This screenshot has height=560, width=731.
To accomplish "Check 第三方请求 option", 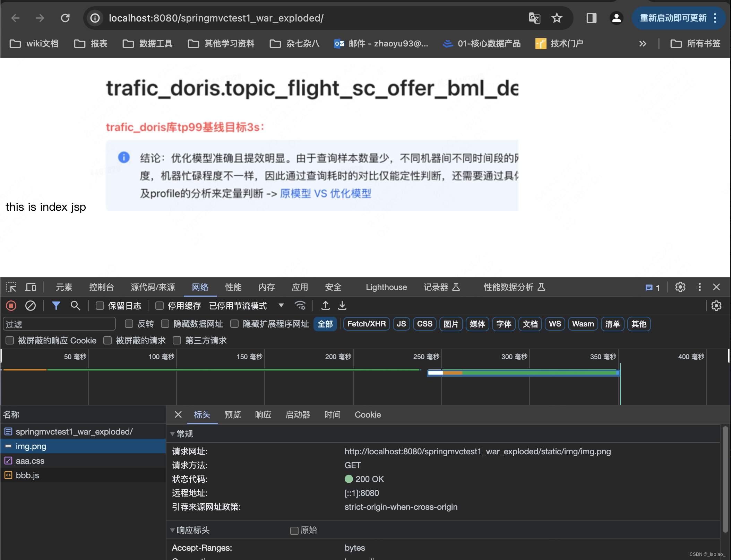I will click(177, 341).
